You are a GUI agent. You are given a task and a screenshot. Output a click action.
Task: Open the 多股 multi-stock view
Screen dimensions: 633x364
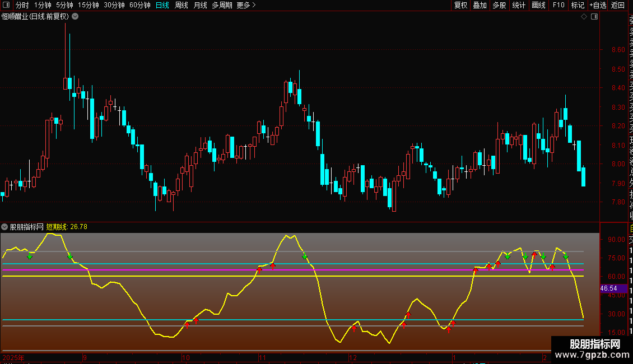pyautogui.click(x=499, y=5)
